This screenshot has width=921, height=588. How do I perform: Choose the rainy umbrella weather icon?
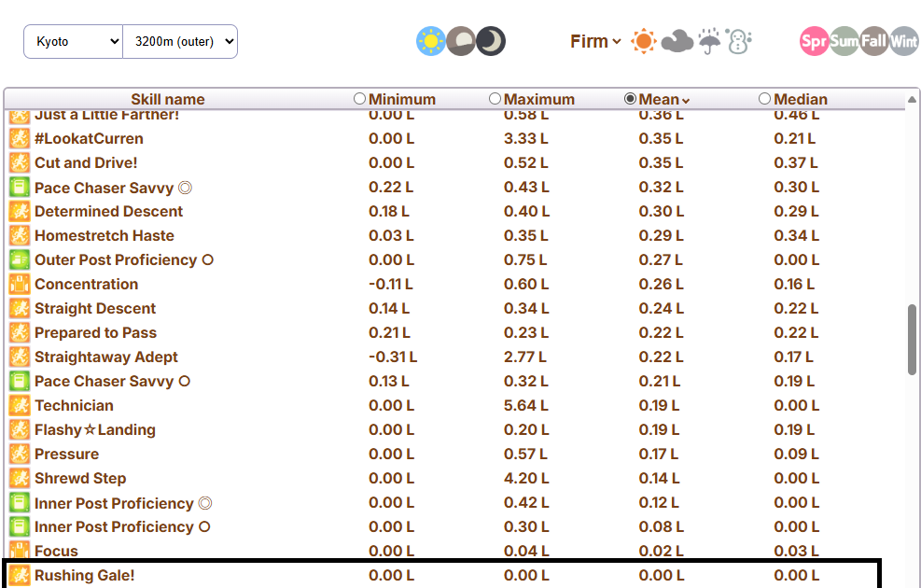[709, 41]
